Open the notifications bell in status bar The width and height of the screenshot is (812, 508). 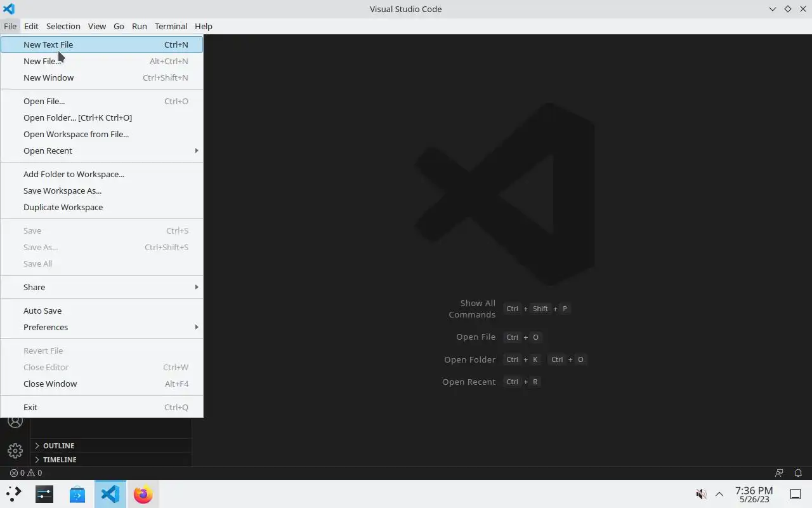(x=798, y=473)
